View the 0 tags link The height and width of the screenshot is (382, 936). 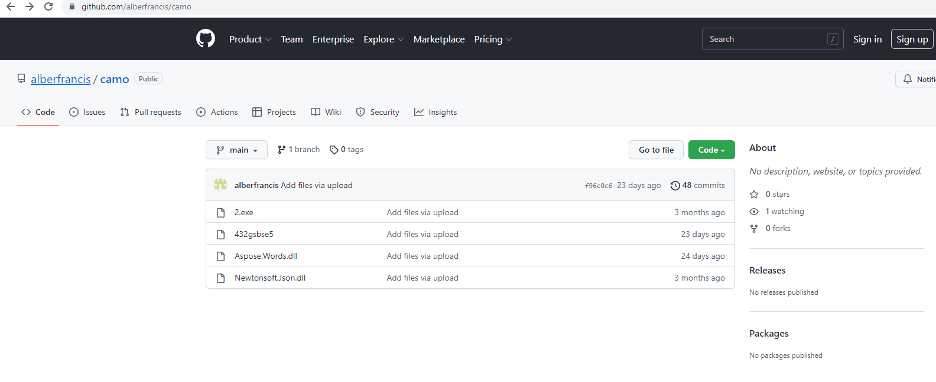[347, 150]
